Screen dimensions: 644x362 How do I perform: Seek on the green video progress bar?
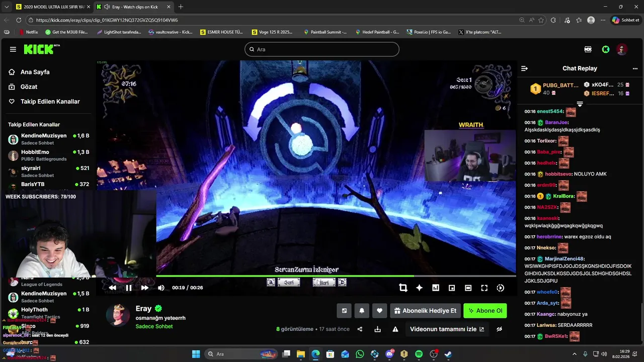[x=336, y=276]
